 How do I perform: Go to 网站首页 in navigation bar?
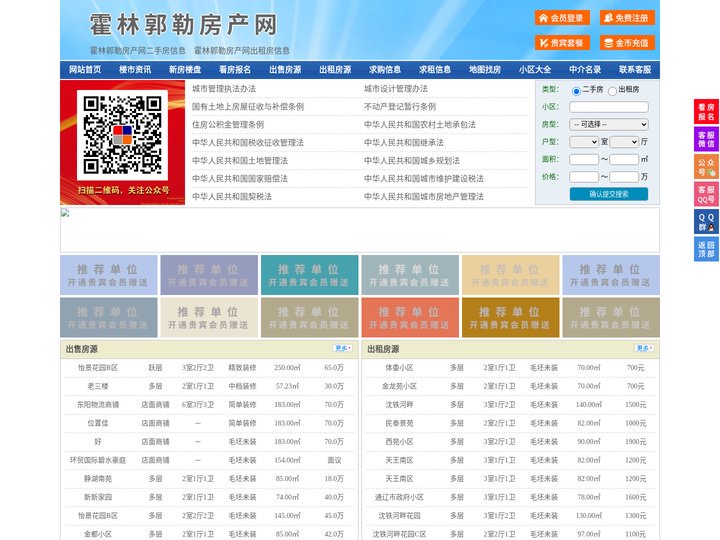click(85, 70)
